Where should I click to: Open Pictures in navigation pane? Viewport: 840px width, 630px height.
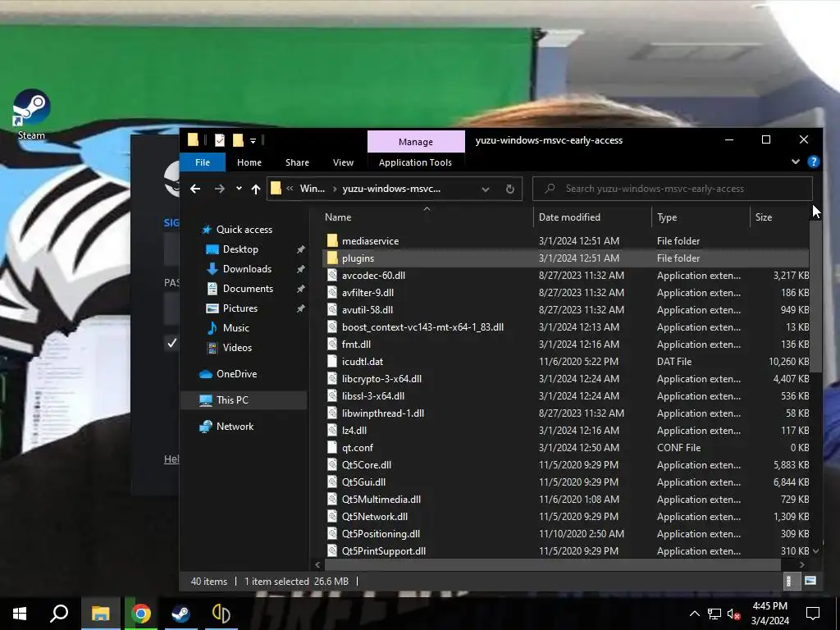coord(240,308)
